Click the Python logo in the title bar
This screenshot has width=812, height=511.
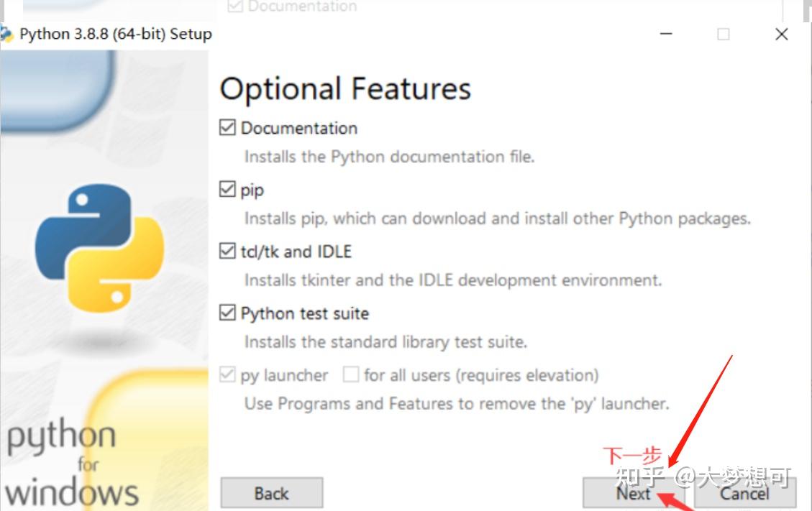click(9, 33)
